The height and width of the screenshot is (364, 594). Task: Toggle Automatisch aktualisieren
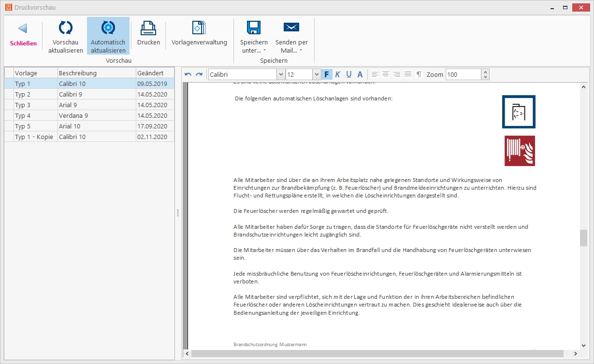108,36
